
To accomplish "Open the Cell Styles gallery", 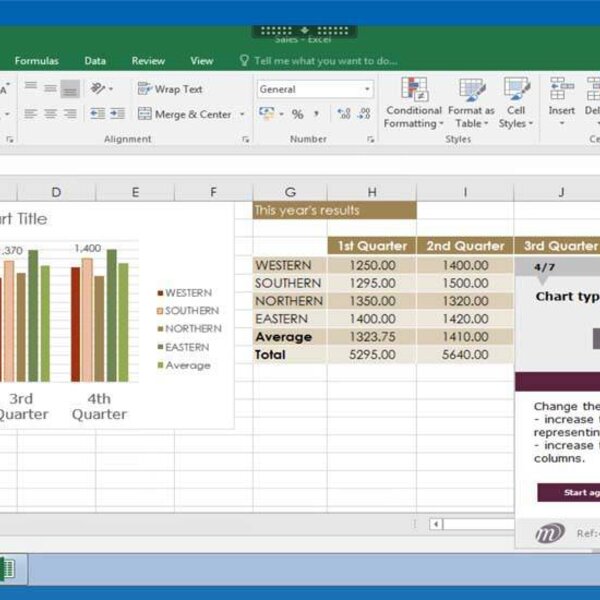I will 516,103.
